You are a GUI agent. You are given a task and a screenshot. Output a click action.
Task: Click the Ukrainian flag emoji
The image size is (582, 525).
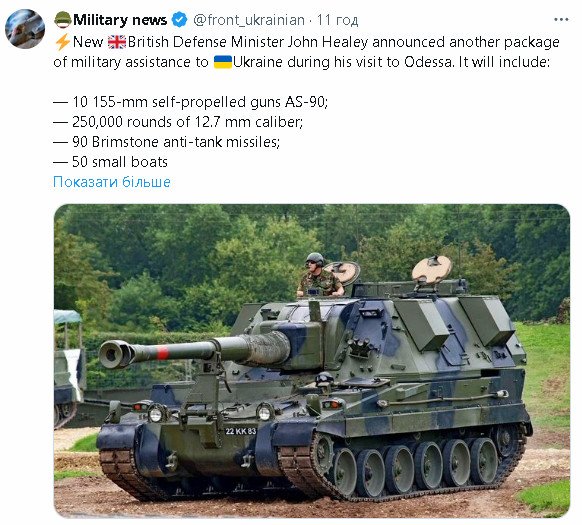pos(223,62)
